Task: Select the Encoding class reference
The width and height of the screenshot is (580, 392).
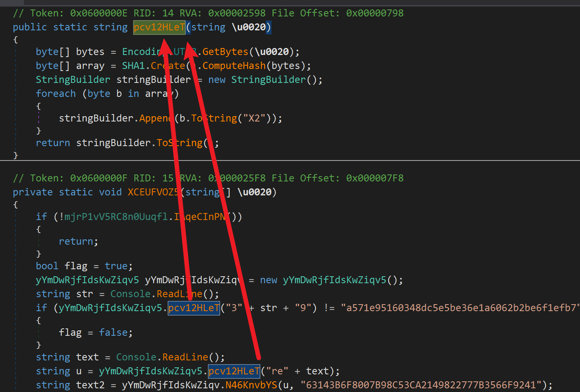Action: pyautogui.click(x=140, y=52)
